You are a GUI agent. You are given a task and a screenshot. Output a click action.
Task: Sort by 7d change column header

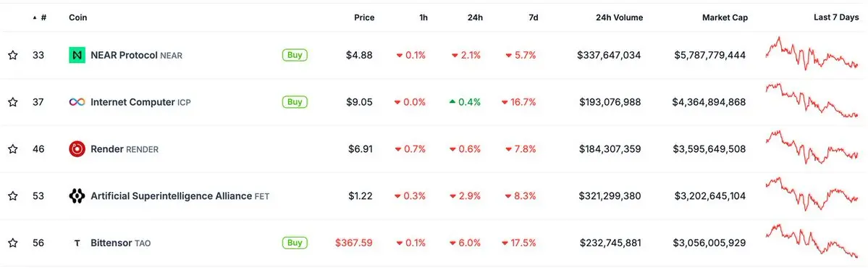point(533,17)
